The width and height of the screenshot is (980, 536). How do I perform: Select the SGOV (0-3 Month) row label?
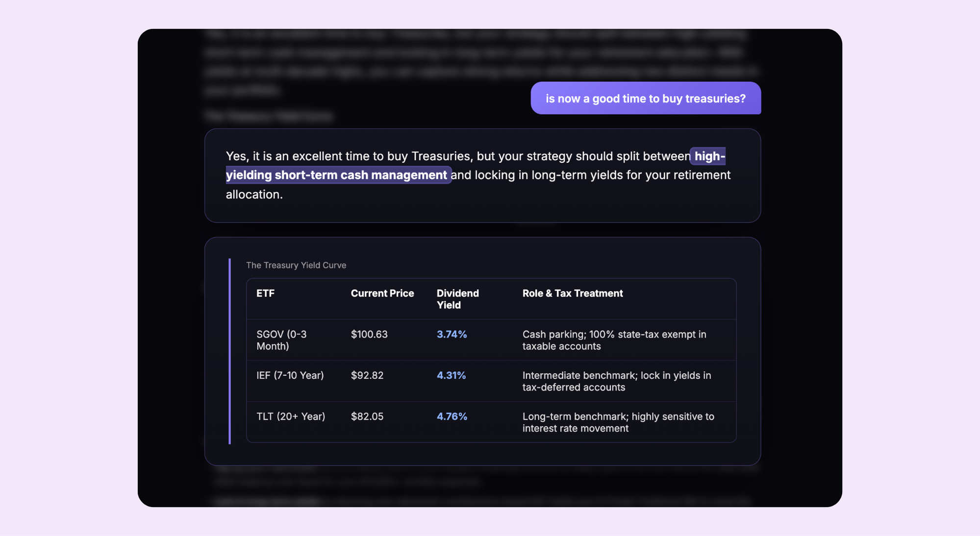(281, 340)
